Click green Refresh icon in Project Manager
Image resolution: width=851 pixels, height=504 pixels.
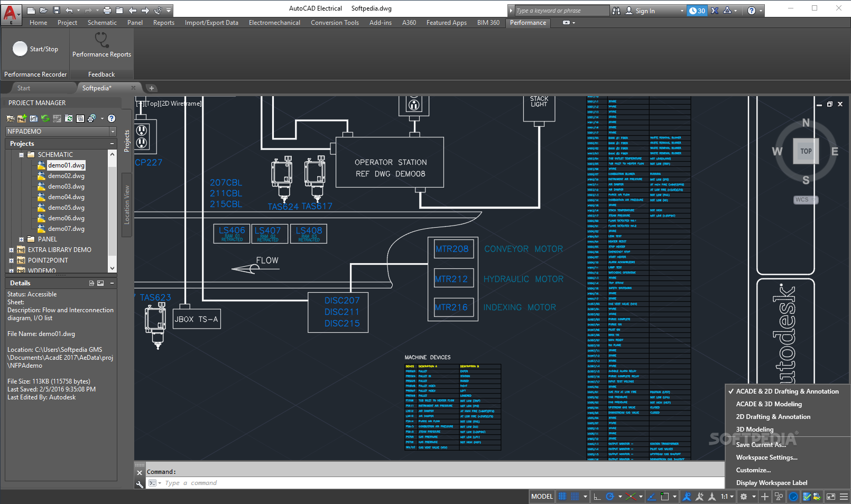point(45,118)
